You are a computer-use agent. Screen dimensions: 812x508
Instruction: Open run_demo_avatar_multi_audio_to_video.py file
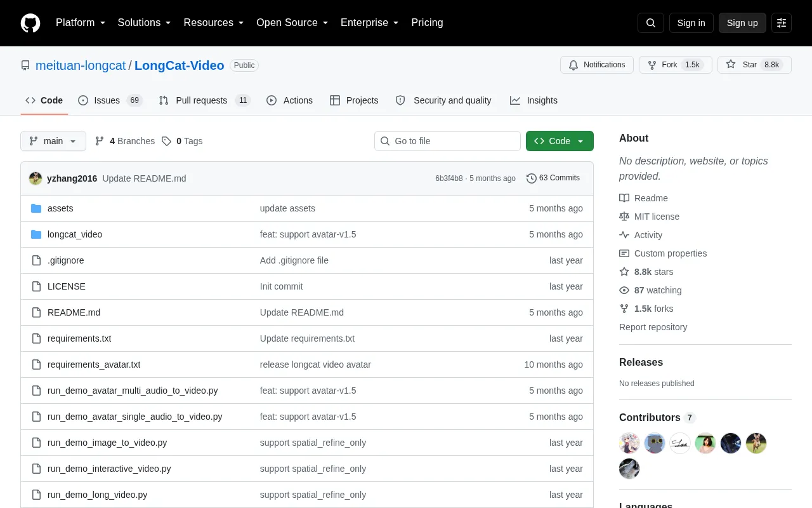(x=133, y=391)
